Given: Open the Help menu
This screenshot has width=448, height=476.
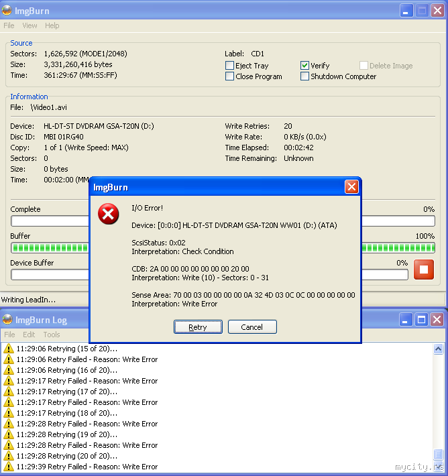Looking at the screenshot, I should tap(52, 25).
